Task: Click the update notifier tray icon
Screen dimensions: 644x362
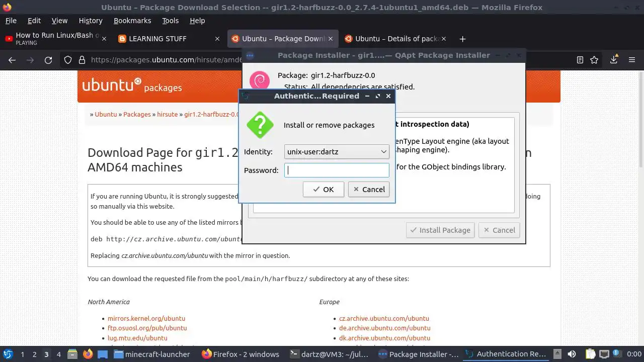Action: point(617,354)
